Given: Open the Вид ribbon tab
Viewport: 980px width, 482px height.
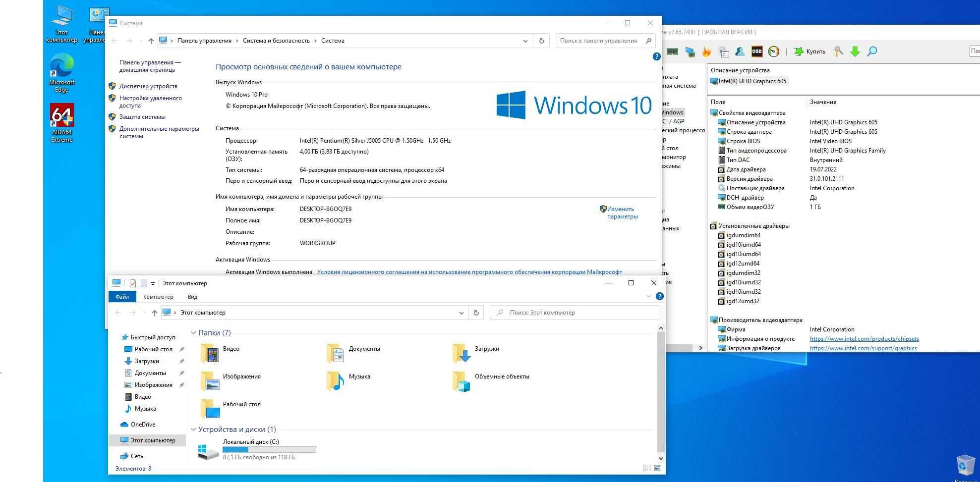Looking at the screenshot, I should pos(192,297).
